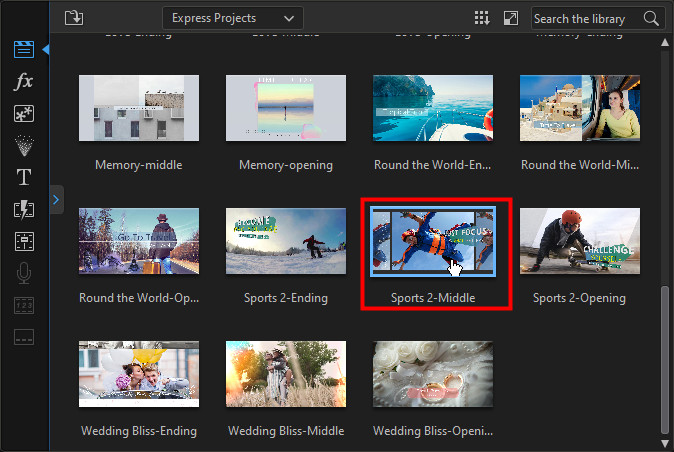
Task: Select the Round the World-Opening thumbnail
Action: 139,241
